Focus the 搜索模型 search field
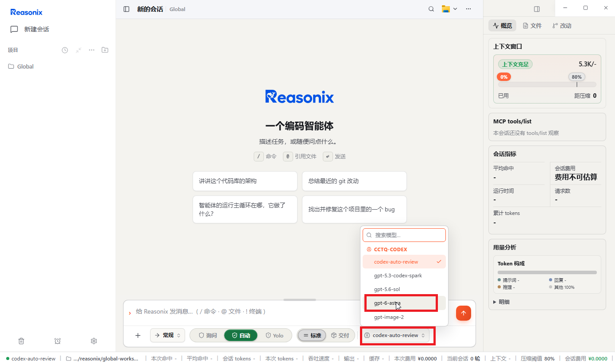 tap(404, 235)
